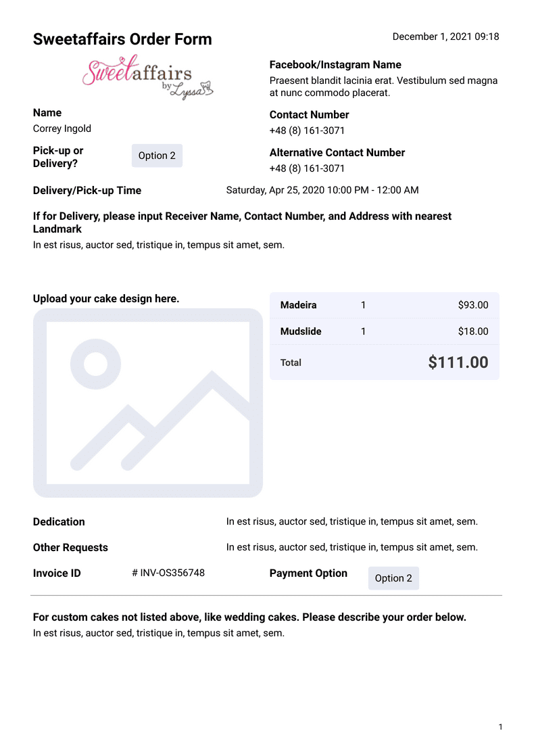The image size is (534, 756).
Task: Click the Contact Number value
Action: coord(307,131)
